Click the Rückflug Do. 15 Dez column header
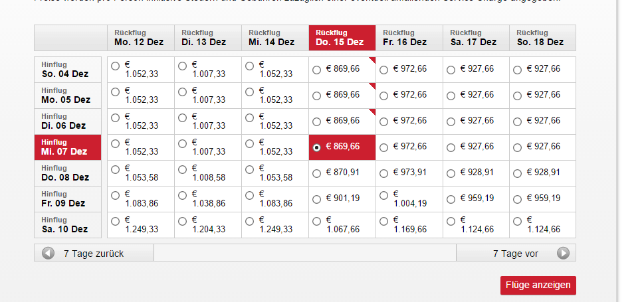The image size is (644, 302). [342, 38]
